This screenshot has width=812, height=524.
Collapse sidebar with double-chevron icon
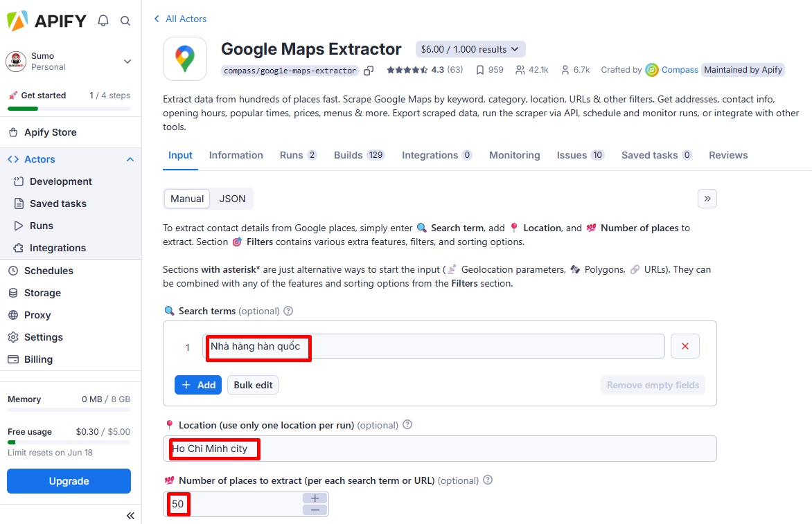click(130, 516)
